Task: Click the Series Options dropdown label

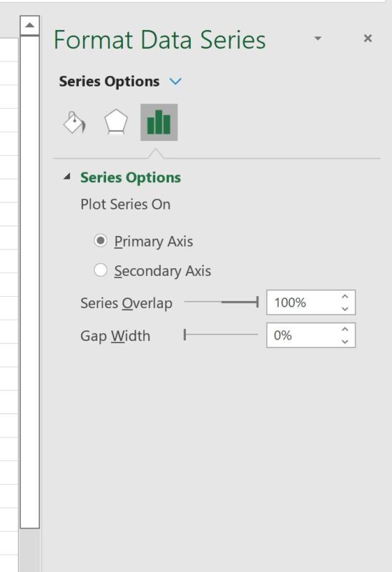Action: coord(109,82)
